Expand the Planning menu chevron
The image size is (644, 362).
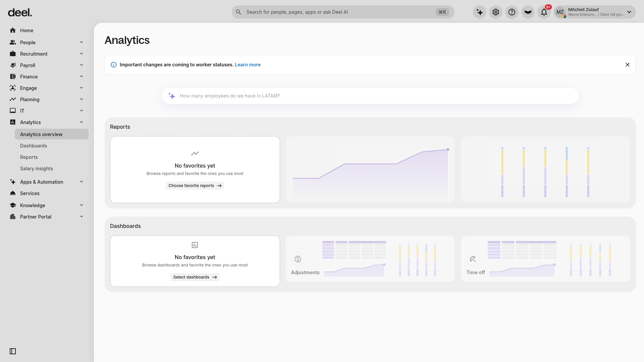[82, 99]
